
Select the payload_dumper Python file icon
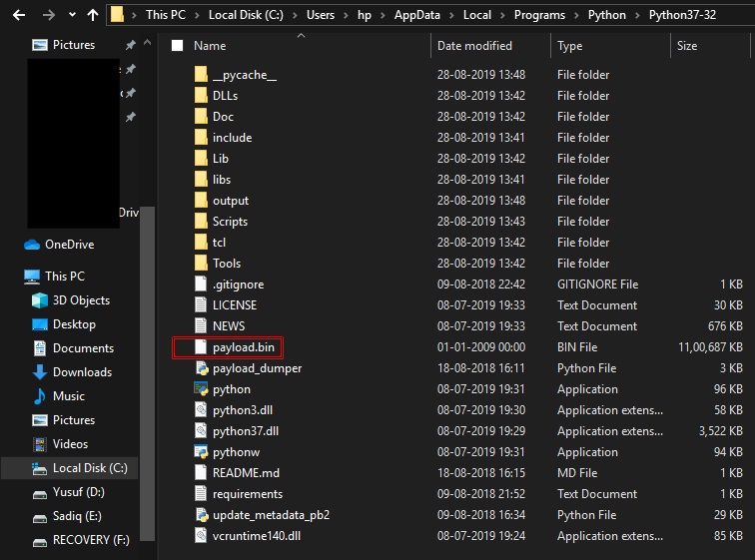[202, 368]
